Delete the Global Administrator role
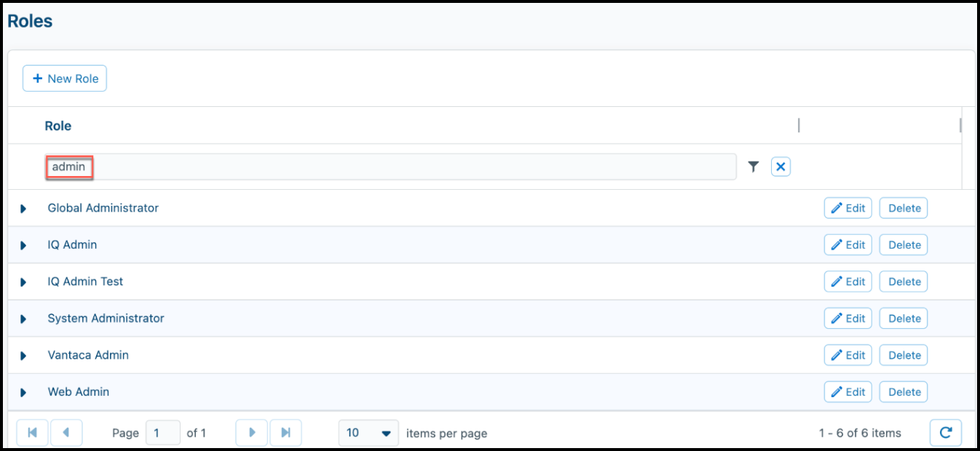This screenshot has height=451, width=980. click(x=904, y=208)
